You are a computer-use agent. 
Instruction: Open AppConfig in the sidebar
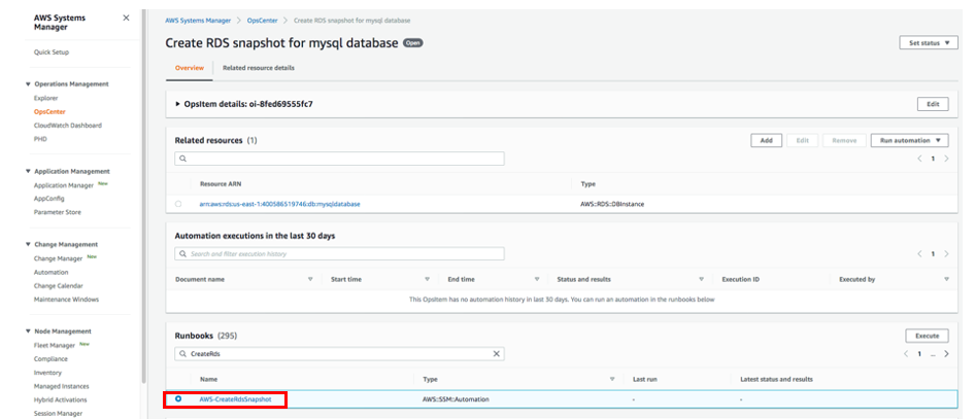(49, 199)
